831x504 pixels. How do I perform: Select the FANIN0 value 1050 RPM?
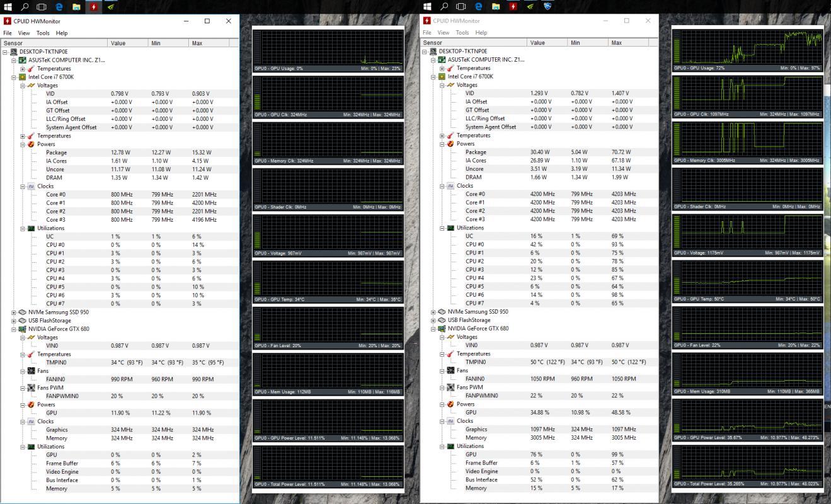(x=542, y=379)
